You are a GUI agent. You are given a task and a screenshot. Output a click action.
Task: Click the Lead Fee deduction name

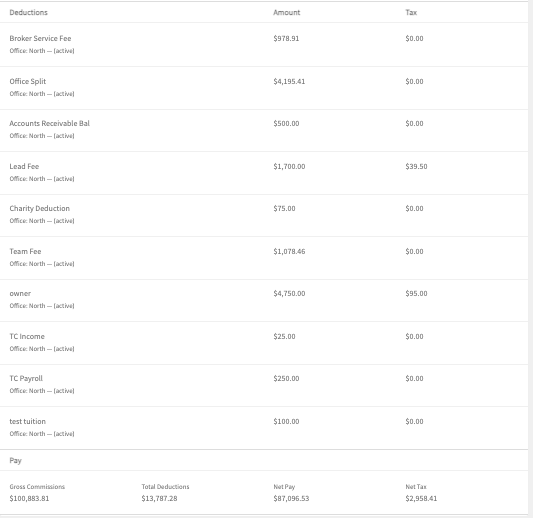pos(24,167)
